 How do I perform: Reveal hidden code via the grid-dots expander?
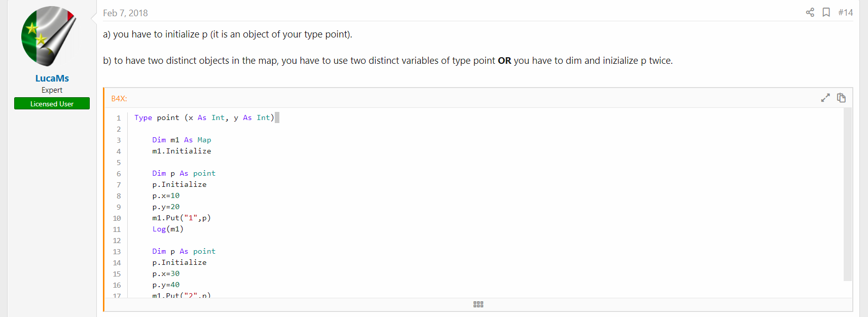(477, 304)
